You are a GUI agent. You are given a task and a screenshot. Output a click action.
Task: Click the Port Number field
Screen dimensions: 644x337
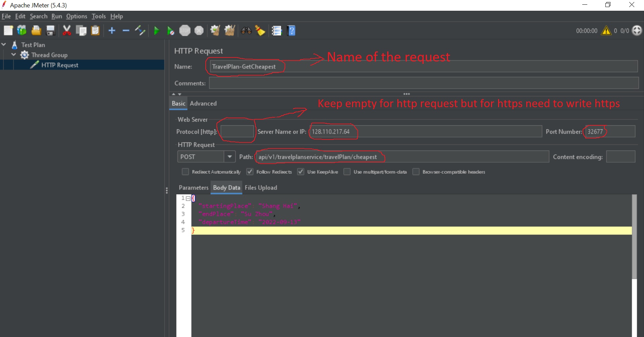[610, 131]
